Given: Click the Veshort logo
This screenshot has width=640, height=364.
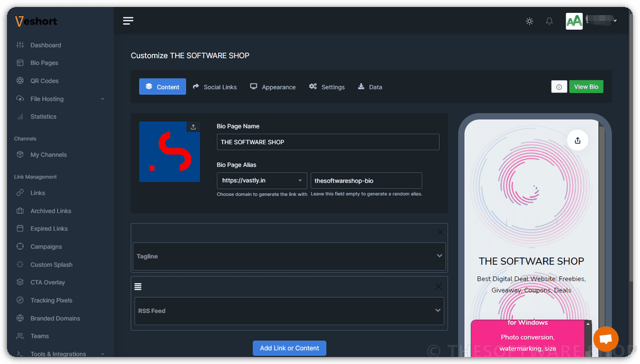Looking at the screenshot, I should click(x=36, y=21).
